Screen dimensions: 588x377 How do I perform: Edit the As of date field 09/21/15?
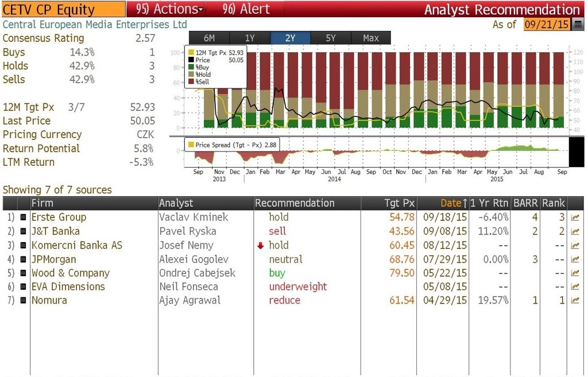coord(547,25)
